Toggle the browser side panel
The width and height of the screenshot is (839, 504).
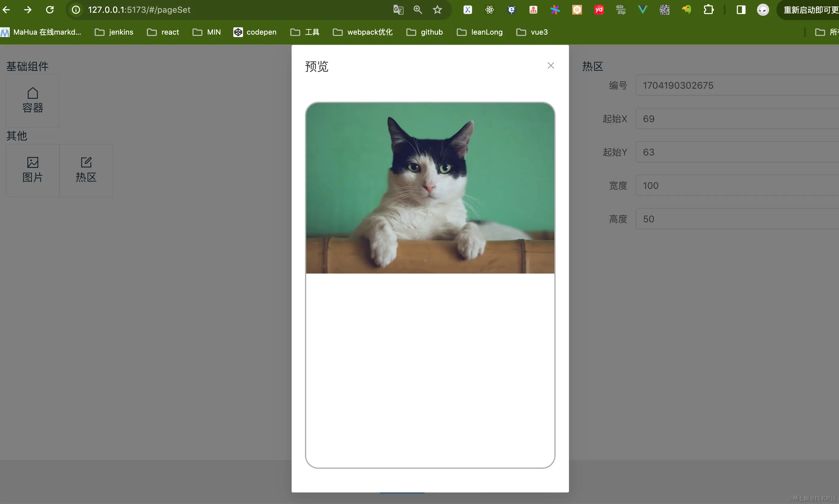tap(741, 10)
